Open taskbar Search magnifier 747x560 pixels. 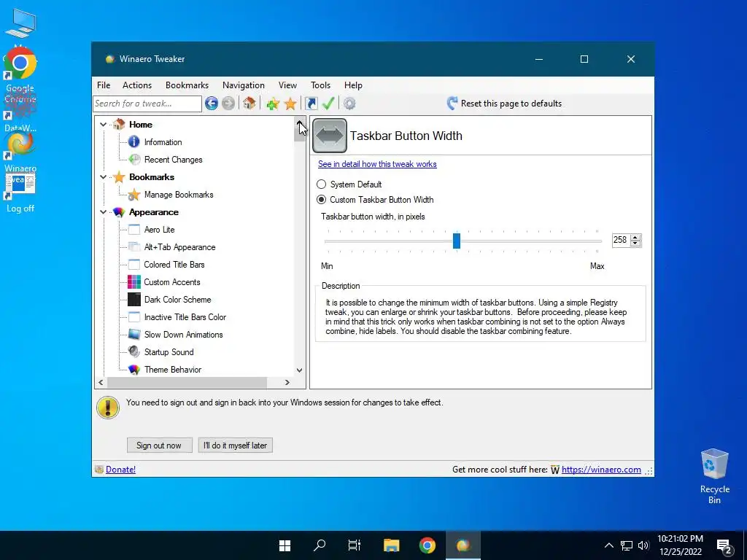320,545
